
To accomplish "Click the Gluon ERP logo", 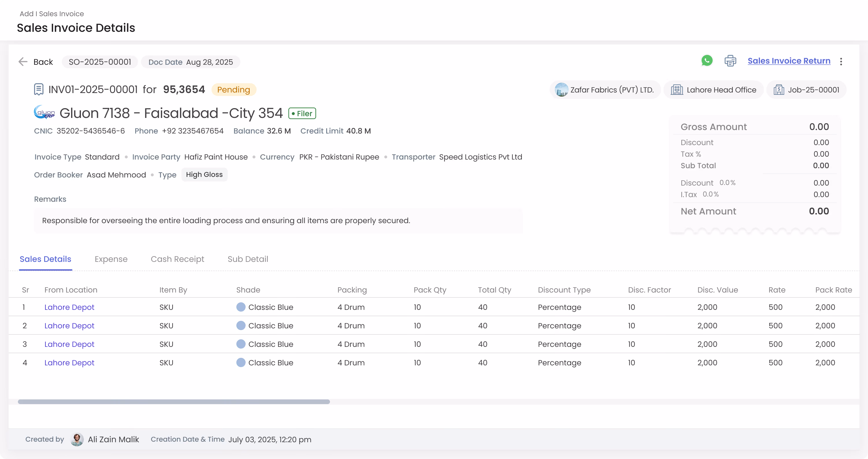I will click(x=44, y=112).
